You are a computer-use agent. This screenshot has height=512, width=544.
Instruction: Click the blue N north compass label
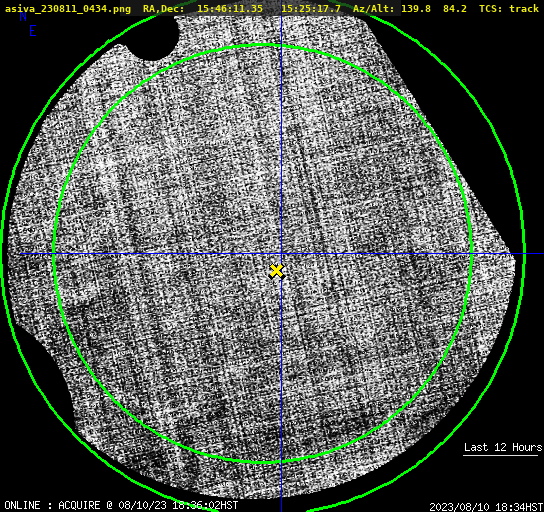pyautogui.click(x=23, y=17)
